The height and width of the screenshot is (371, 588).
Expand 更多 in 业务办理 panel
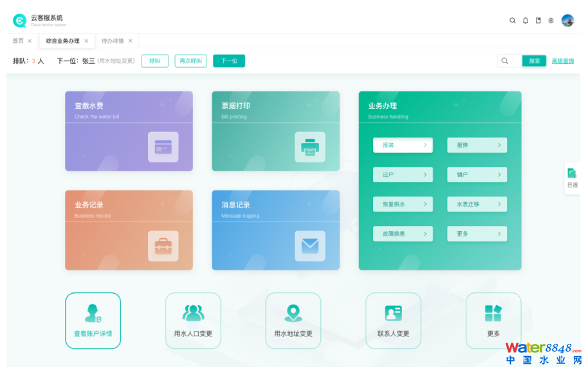[x=477, y=234]
